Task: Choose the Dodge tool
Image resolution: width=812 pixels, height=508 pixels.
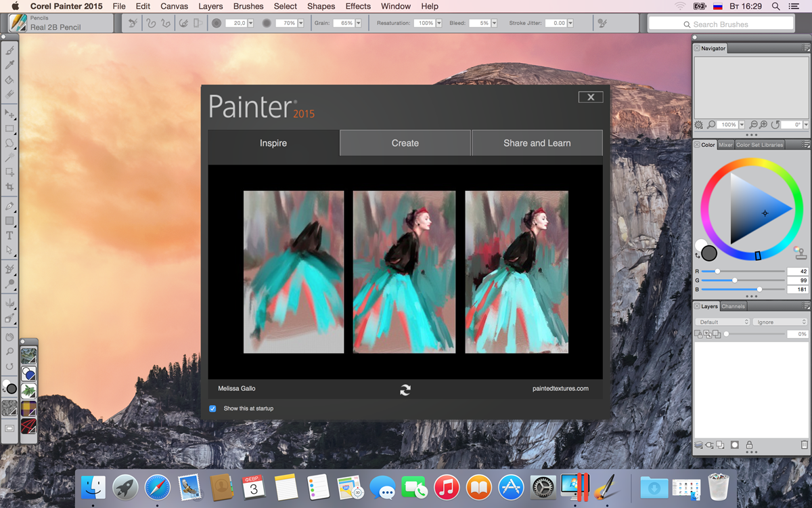Action: click(x=9, y=284)
